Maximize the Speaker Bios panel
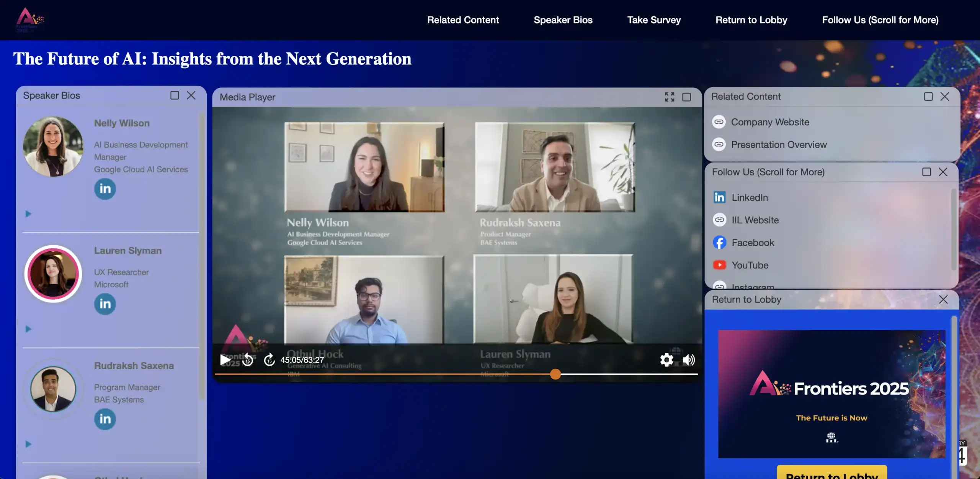The image size is (980, 479). click(x=175, y=95)
